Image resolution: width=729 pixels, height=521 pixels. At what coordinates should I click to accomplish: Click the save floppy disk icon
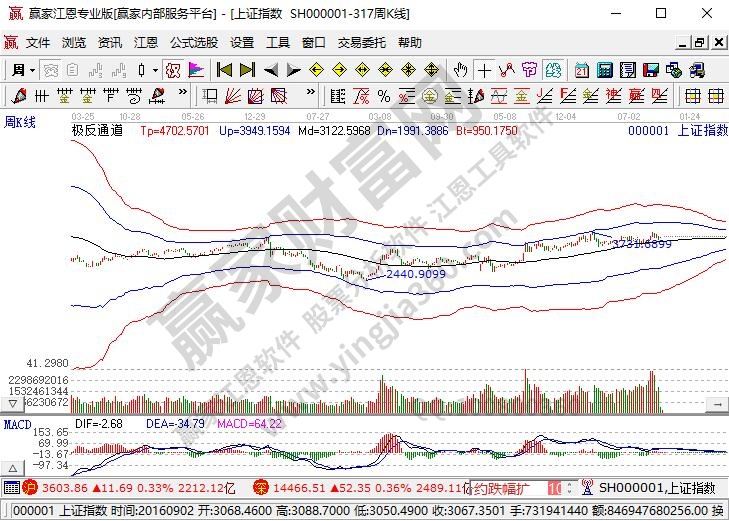[x=651, y=70]
